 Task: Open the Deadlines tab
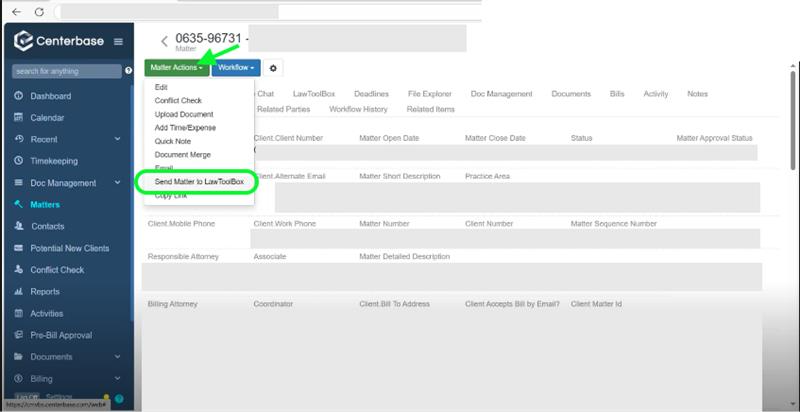click(x=371, y=94)
